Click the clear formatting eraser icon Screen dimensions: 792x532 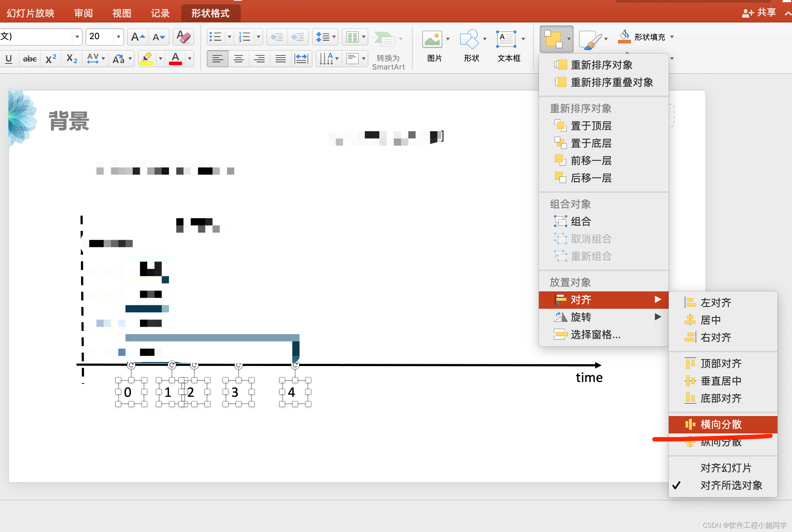coord(183,37)
